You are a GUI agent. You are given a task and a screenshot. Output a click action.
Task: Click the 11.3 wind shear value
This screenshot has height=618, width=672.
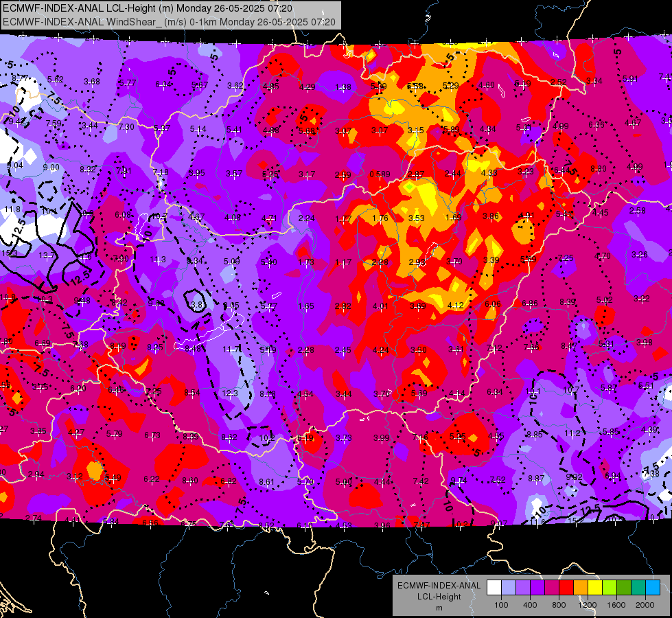click(158, 260)
